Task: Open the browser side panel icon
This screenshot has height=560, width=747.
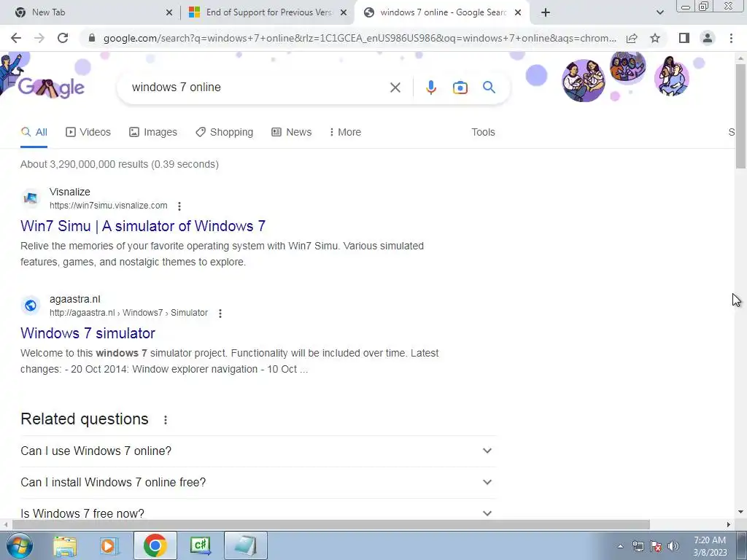Action: (684, 38)
